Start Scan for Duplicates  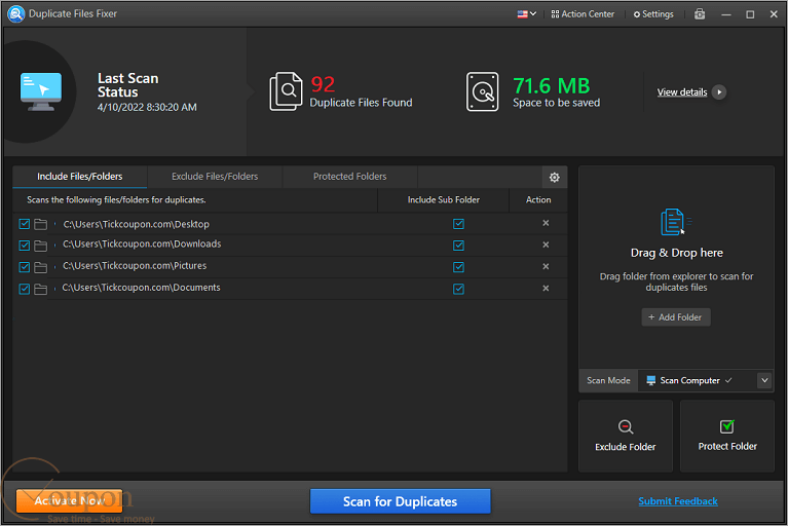point(400,501)
